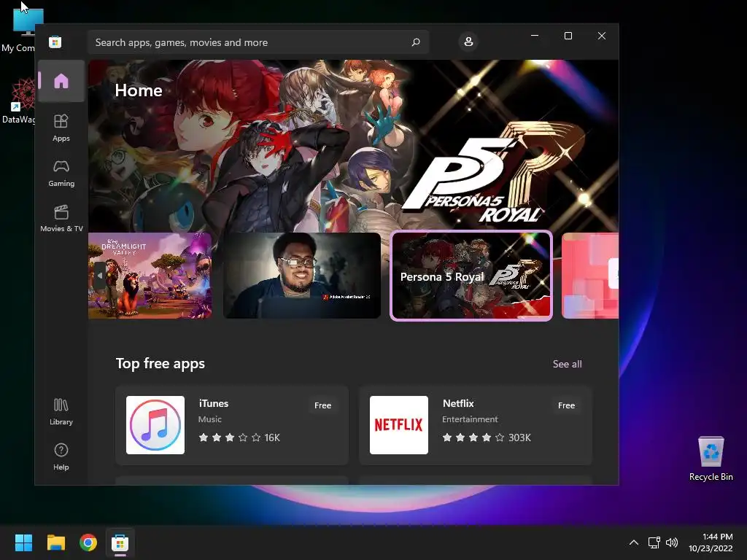
Task: Click the Microsoft Store logo in title bar
Action: point(55,42)
